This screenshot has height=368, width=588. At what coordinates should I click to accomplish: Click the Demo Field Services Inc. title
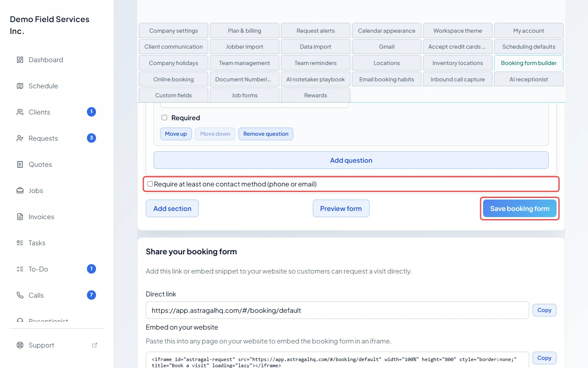pos(49,25)
